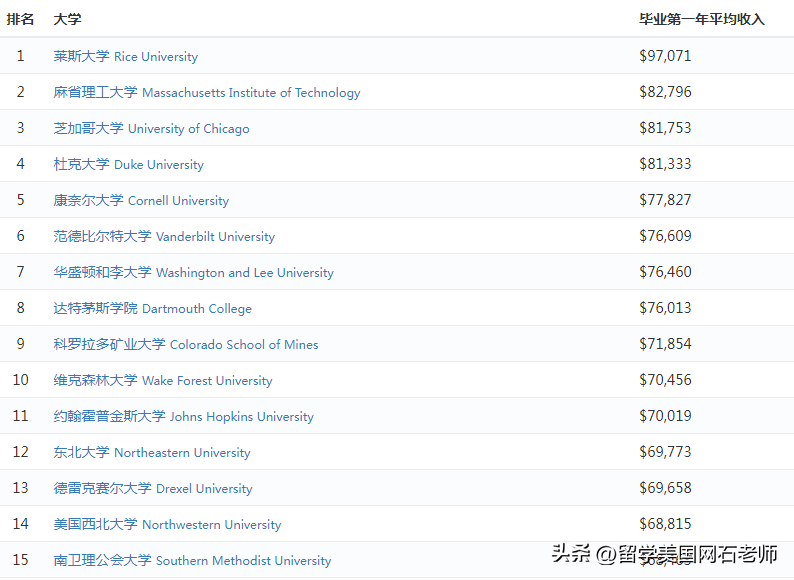Open the Rice University link

(x=126, y=57)
